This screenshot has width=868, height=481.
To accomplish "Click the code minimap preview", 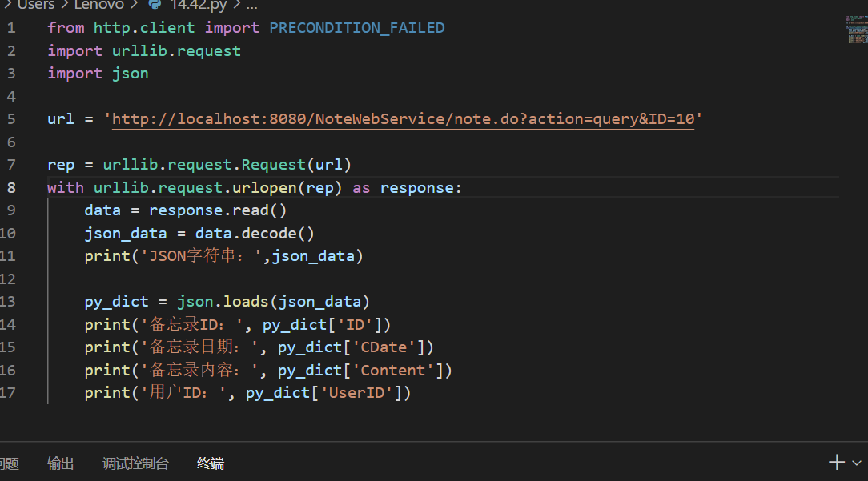I will click(856, 29).
